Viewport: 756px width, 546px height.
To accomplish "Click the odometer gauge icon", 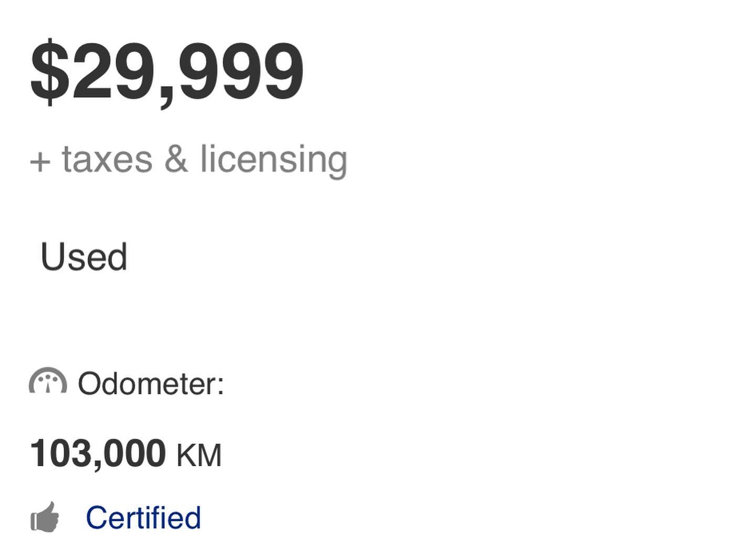I will pos(48,381).
